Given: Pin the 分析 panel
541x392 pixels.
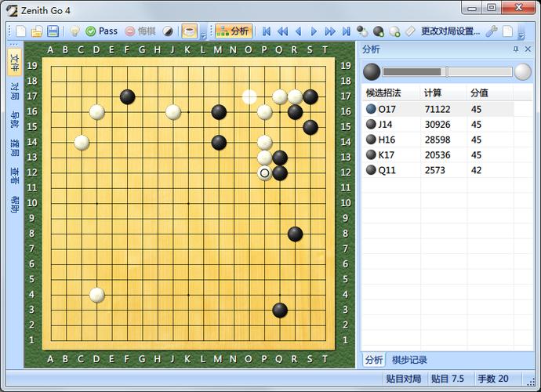Looking at the screenshot, I should point(516,49).
